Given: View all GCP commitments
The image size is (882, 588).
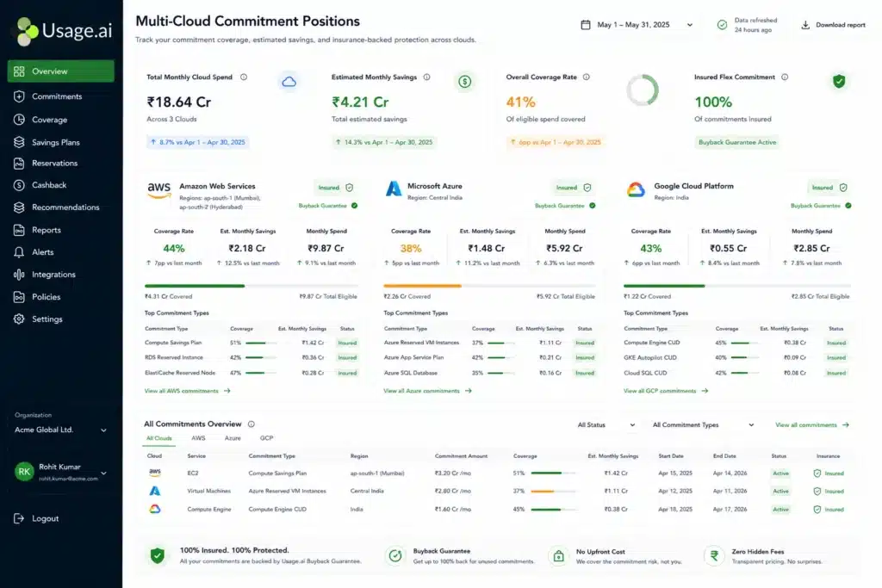Looking at the screenshot, I should (x=666, y=391).
